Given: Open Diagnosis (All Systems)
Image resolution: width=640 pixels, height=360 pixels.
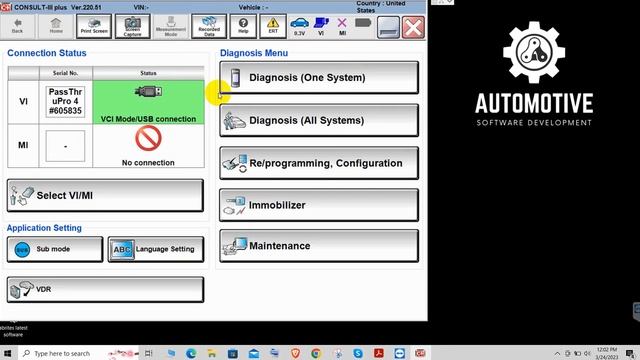Looking at the screenshot, I should pos(319,120).
